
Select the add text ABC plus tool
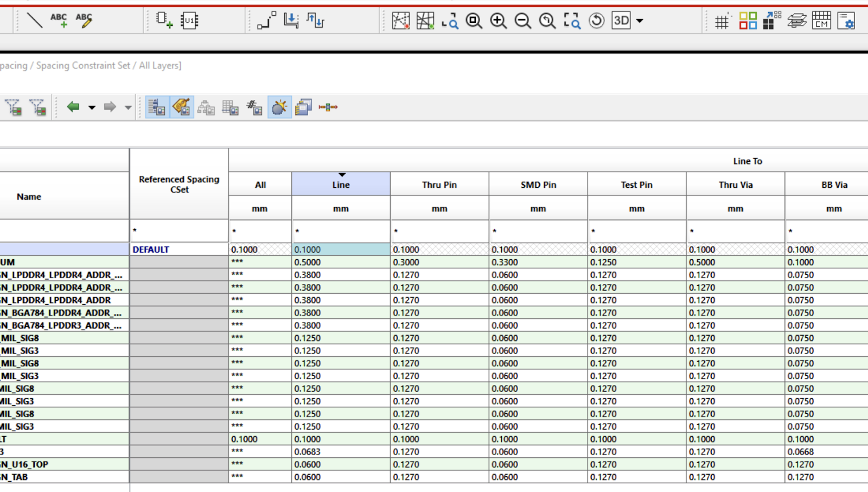[x=59, y=21]
